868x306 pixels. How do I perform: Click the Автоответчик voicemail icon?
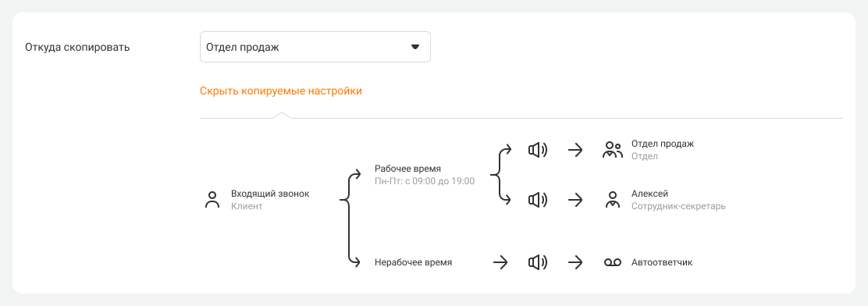pyautogui.click(x=612, y=262)
